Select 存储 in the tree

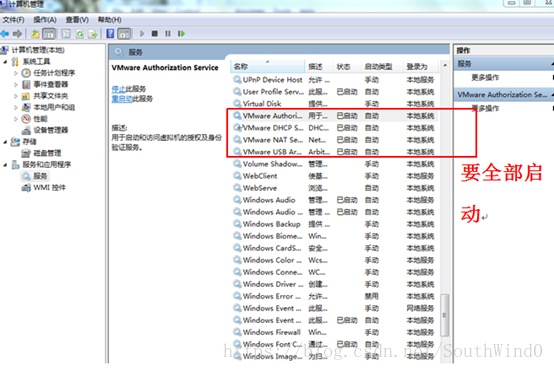tap(29, 142)
